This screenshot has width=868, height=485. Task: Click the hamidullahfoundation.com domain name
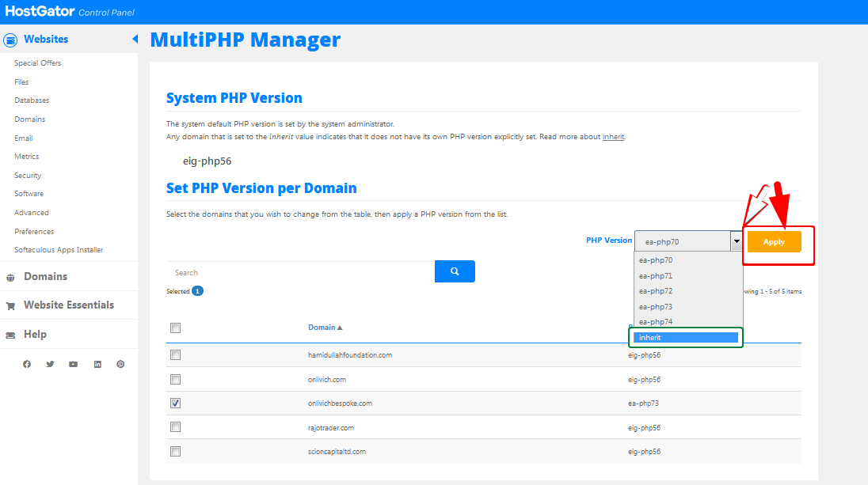[x=350, y=355]
